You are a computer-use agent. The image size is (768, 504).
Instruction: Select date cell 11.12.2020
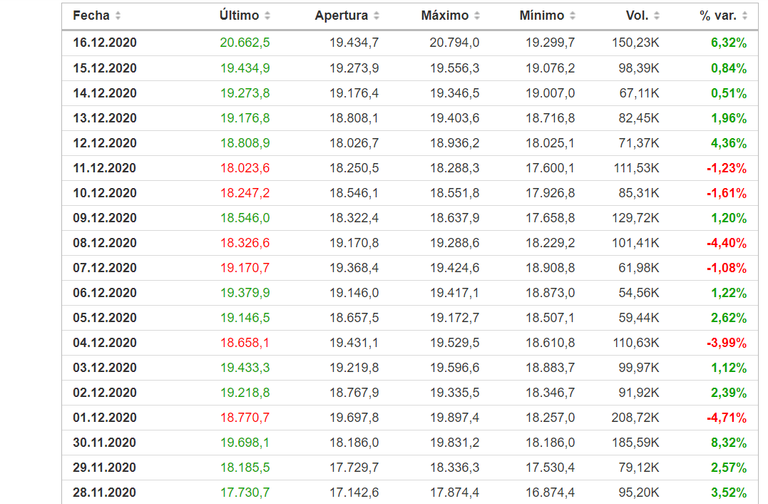click(105, 168)
